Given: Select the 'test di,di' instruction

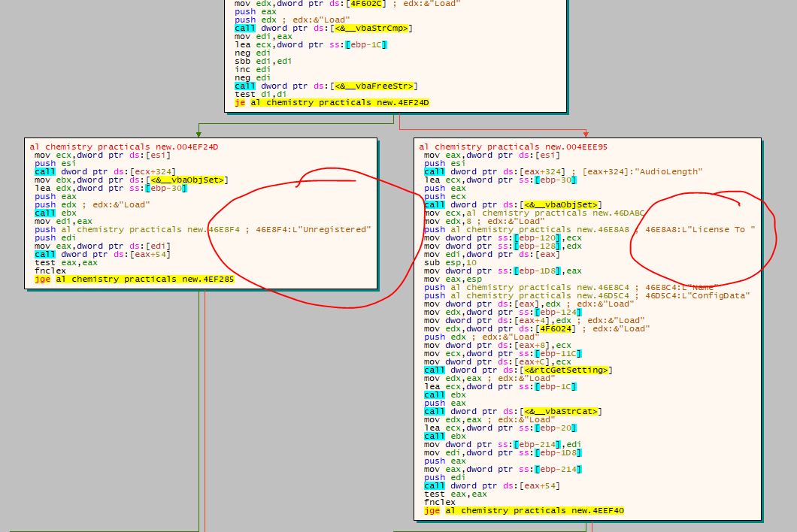Looking at the screenshot, I should coord(260,94).
